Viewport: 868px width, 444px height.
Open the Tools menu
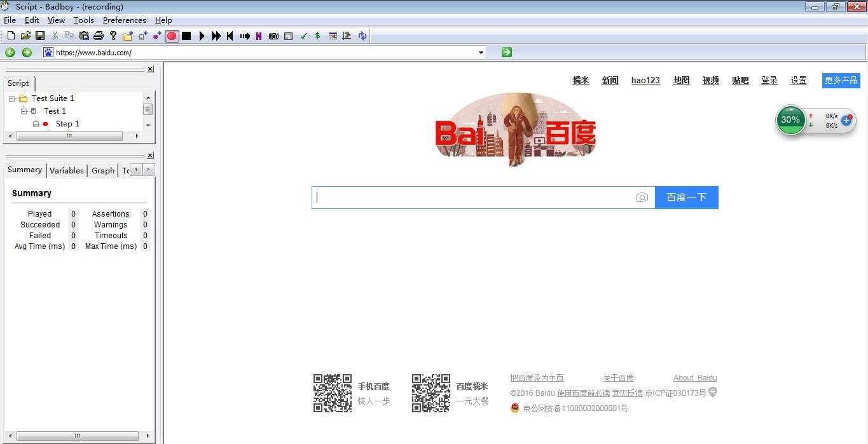tap(83, 20)
